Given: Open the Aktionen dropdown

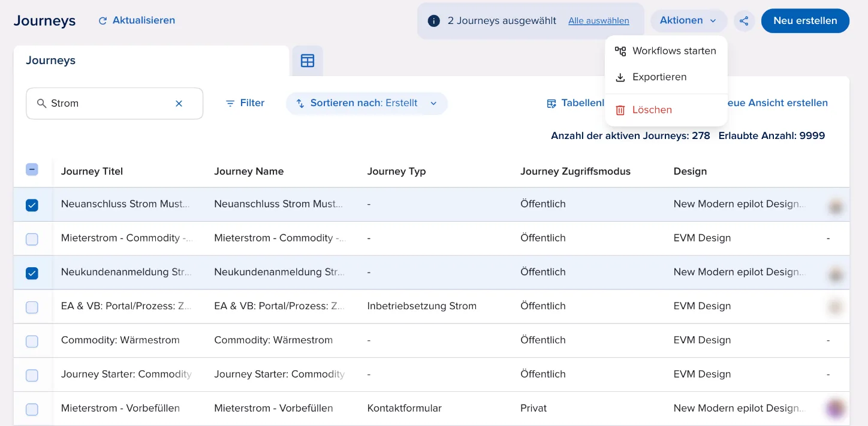Looking at the screenshot, I should [x=688, y=20].
